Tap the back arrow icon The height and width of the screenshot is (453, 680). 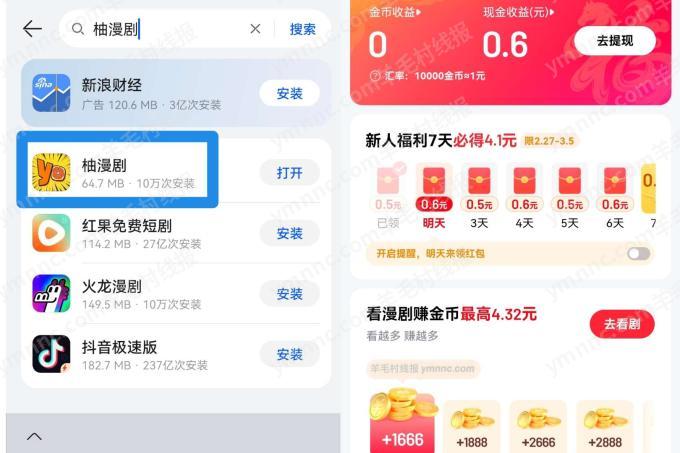(33, 29)
